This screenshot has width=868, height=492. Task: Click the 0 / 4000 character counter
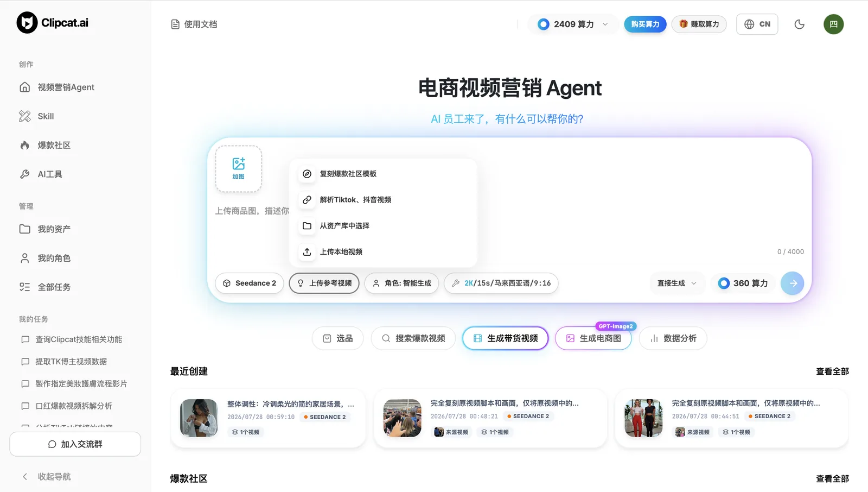click(790, 252)
